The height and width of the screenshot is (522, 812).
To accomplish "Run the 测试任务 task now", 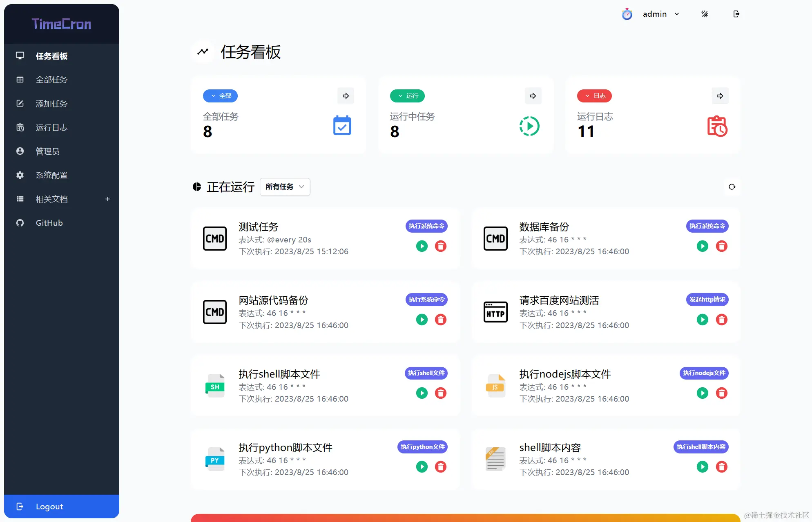I will coord(422,246).
